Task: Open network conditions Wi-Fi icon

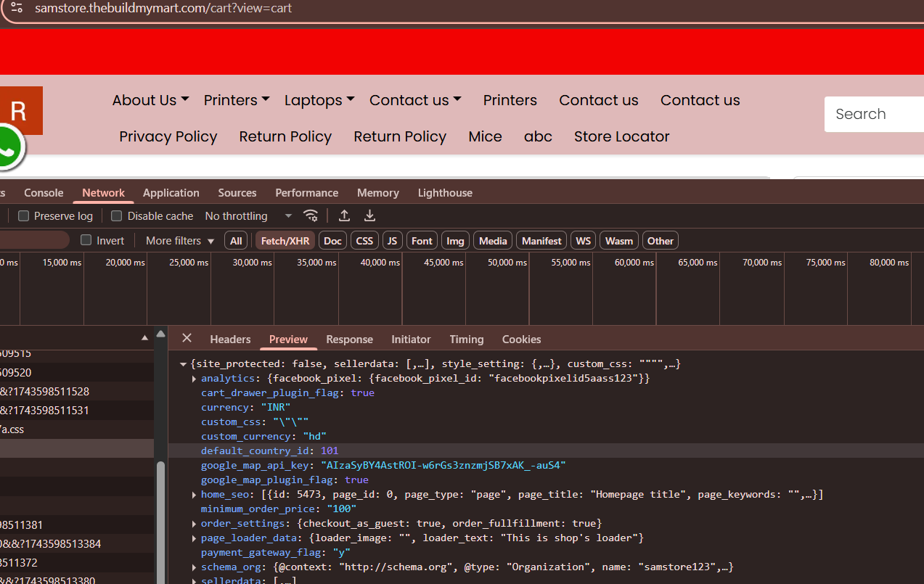Action: 311,215
